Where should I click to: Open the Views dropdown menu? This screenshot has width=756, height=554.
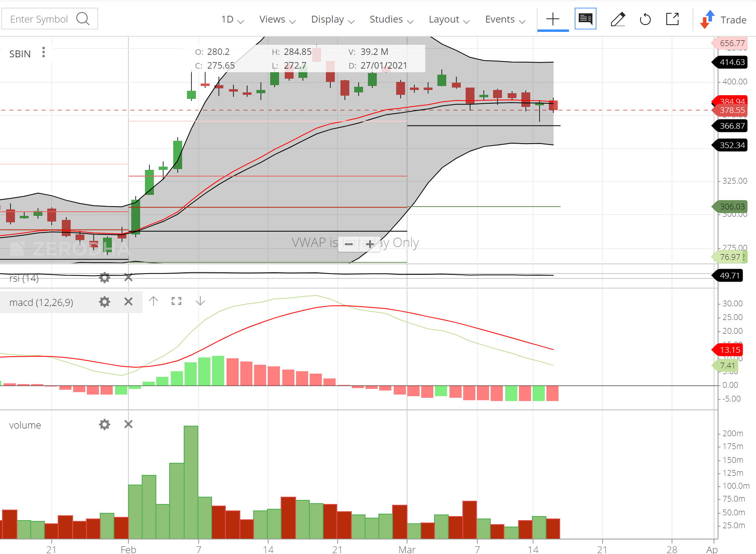277,19
